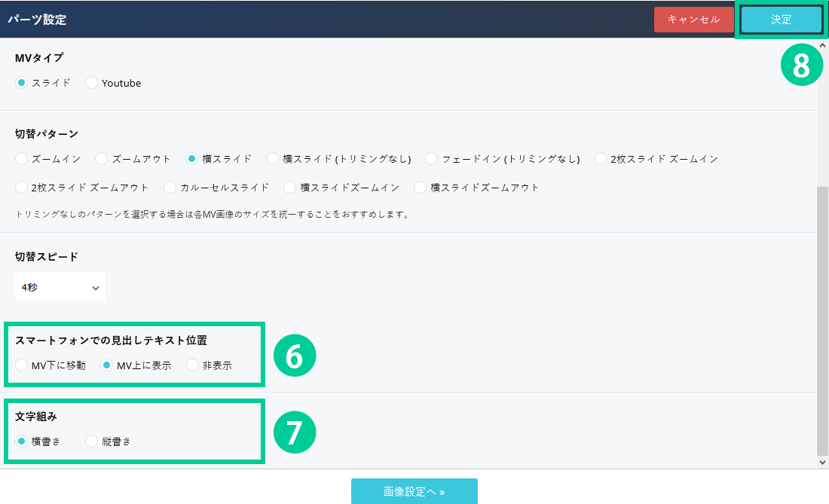Select the Youtube MV type radio

92,83
